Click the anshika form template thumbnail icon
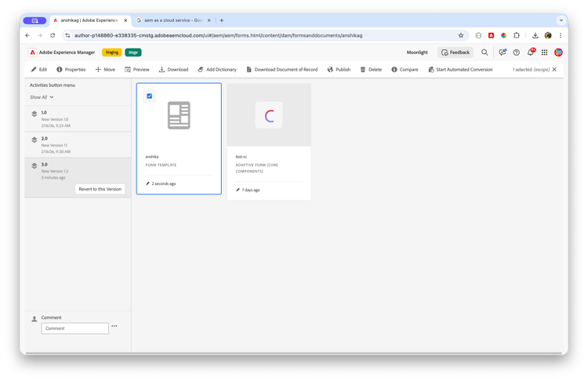This screenshot has height=381, width=588. coord(179,115)
